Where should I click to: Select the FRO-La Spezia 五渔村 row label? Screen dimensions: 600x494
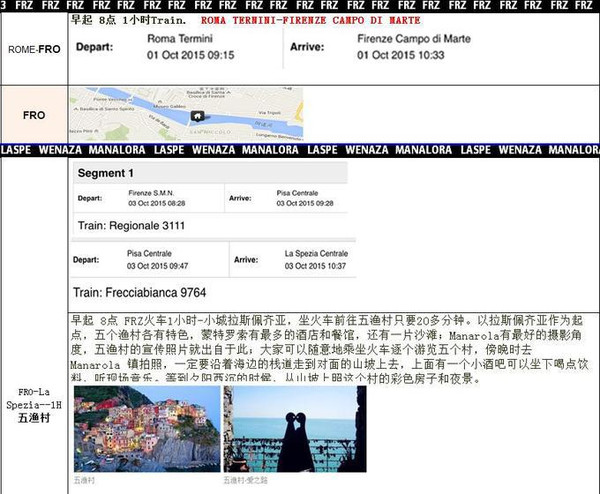pos(34,402)
